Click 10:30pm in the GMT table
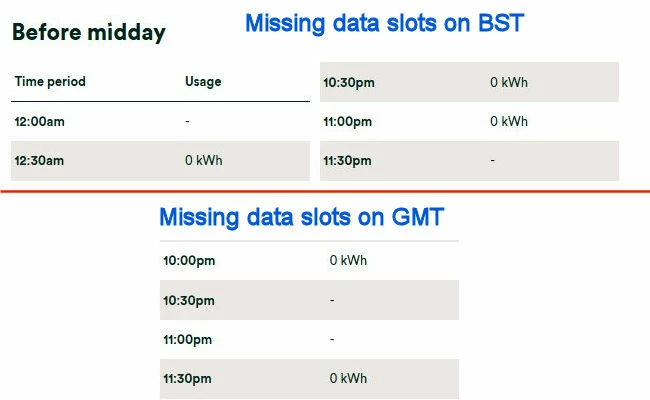 coord(189,300)
